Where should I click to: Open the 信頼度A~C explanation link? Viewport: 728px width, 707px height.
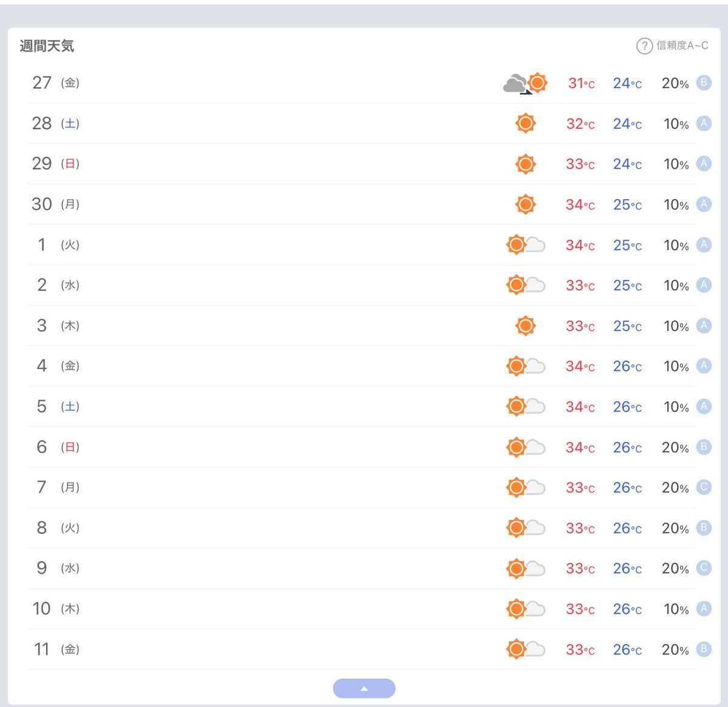tap(682, 46)
